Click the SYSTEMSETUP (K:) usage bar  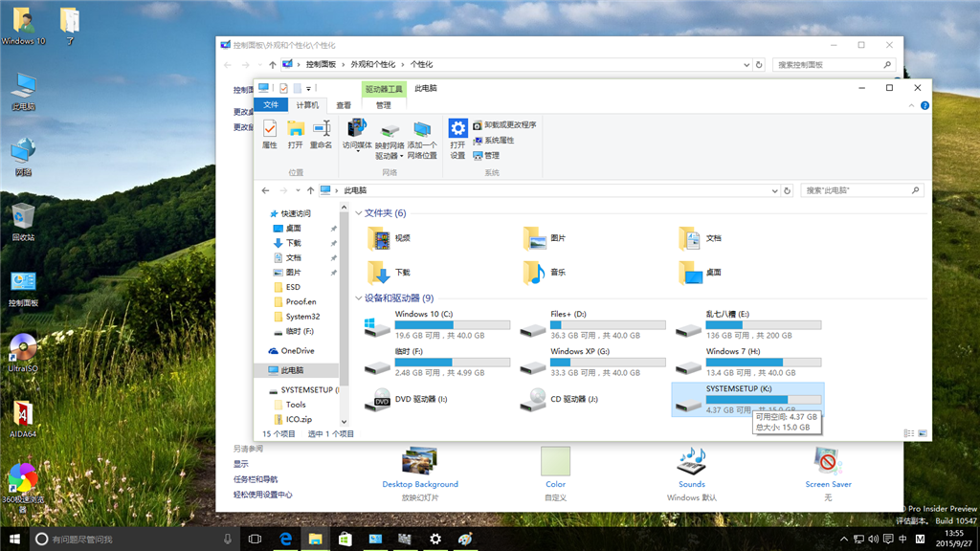coord(763,400)
